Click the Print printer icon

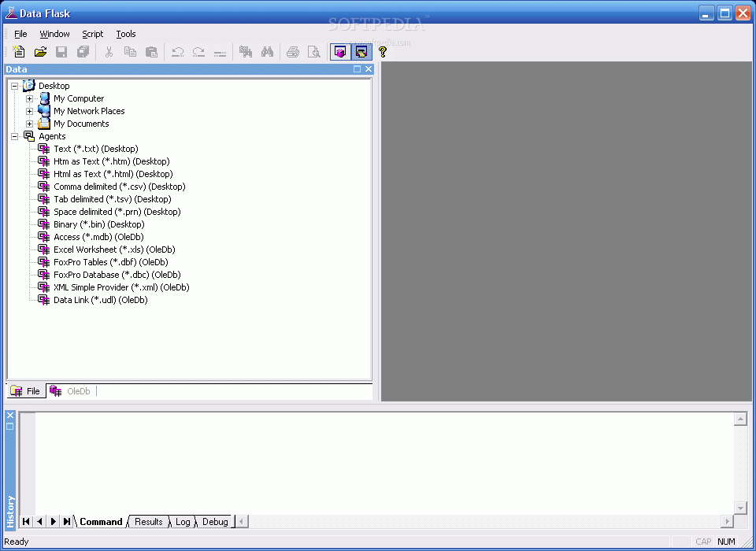[x=293, y=52]
